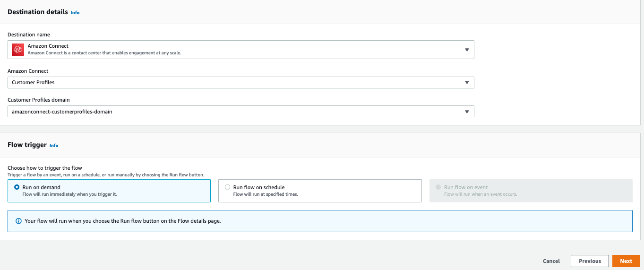
Task: Click the Amazon Connect contact center description text
Action: [104, 53]
